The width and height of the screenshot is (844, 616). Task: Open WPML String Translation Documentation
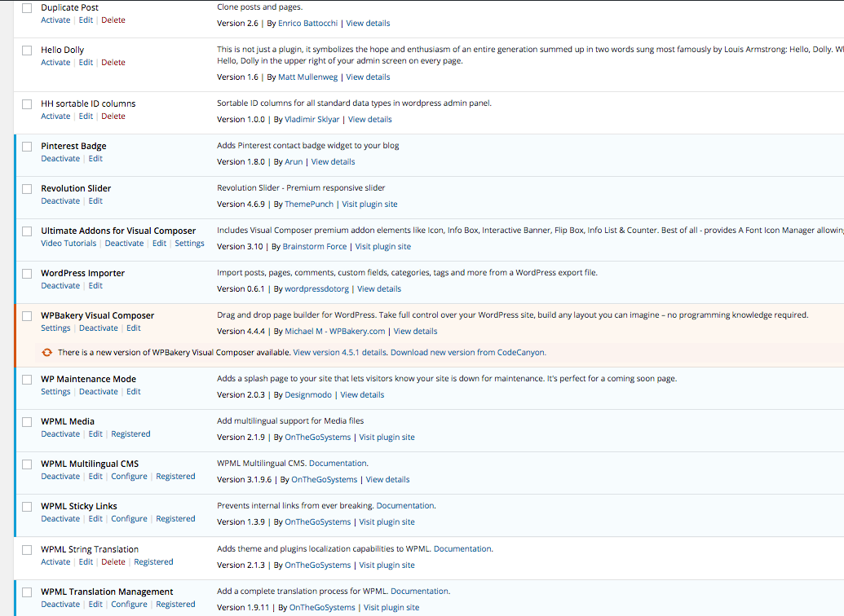463,548
